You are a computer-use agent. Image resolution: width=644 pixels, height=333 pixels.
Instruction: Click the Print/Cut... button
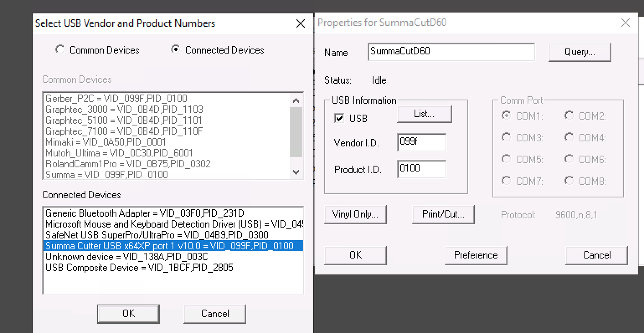(x=443, y=215)
